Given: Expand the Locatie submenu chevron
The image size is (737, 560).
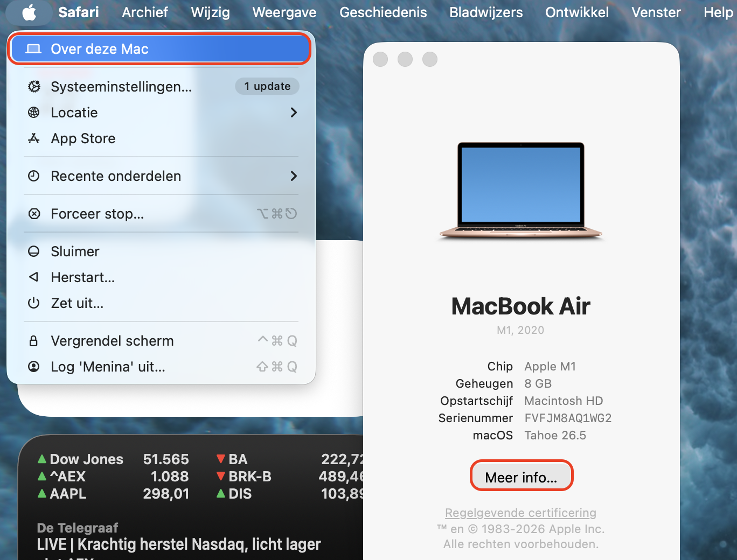Looking at the screenshot, I should pos(294,113).
